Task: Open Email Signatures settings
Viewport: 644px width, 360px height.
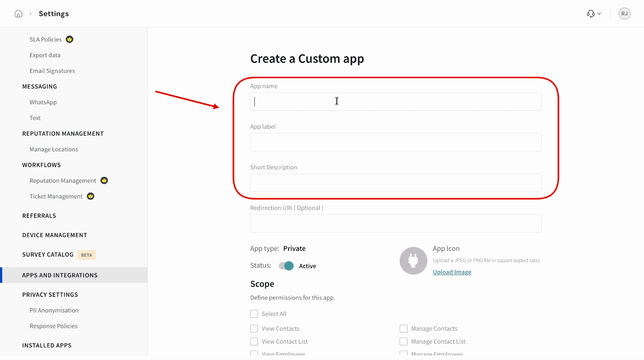Action: pyautogui.click(x=52, y=71)
